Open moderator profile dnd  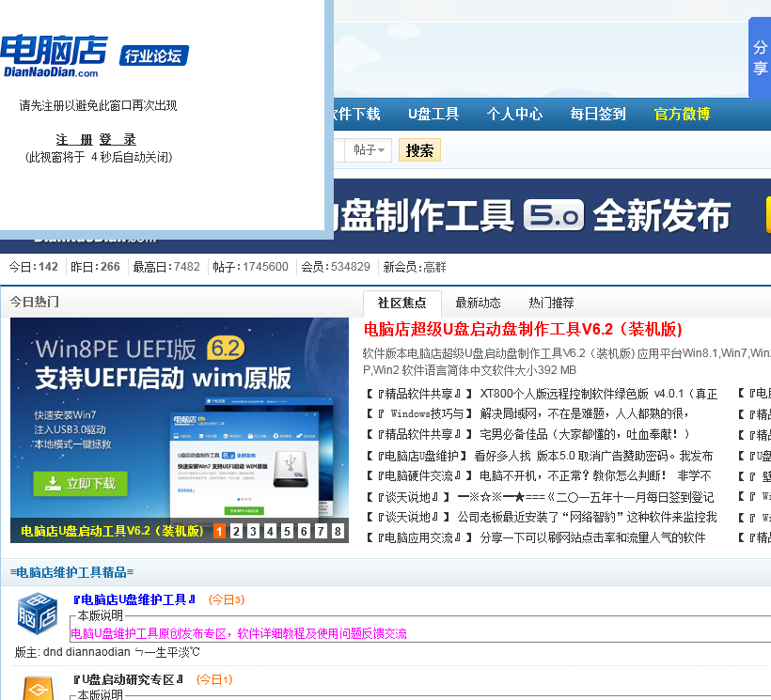[x=53, y=652]
